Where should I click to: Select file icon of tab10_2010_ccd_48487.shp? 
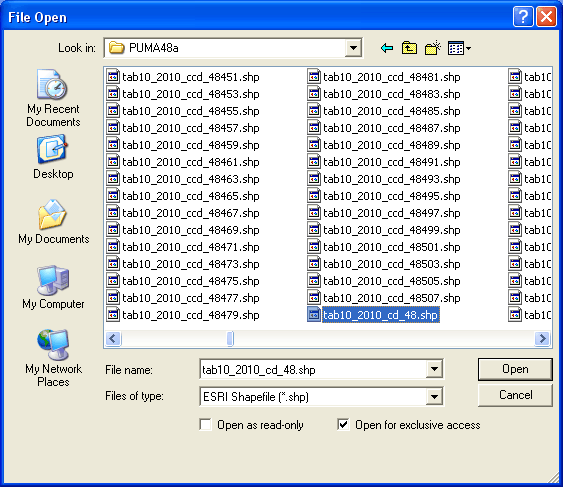314,127
